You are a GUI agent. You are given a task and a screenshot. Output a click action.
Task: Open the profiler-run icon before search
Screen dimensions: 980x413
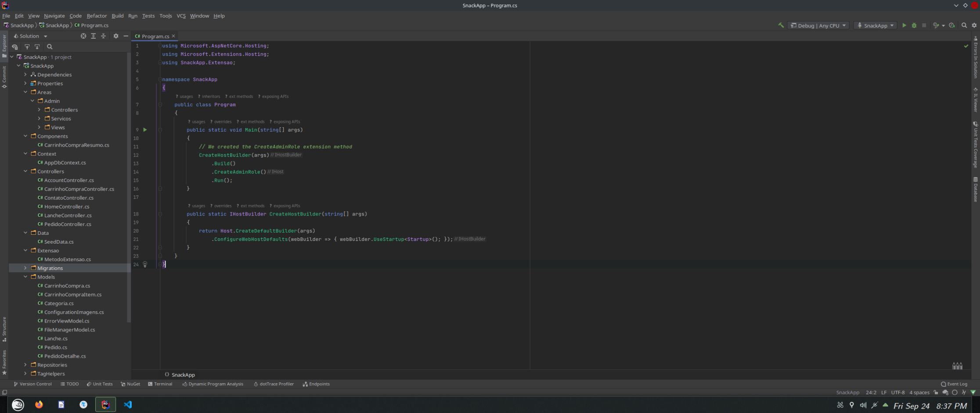pyautogui.click(x=952, y=25)
